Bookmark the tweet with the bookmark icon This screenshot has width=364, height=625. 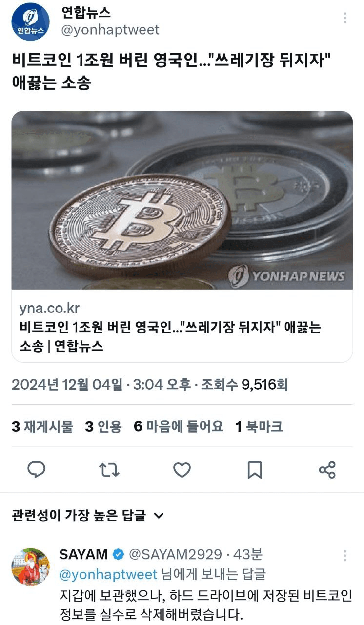(x=255, y=470)
